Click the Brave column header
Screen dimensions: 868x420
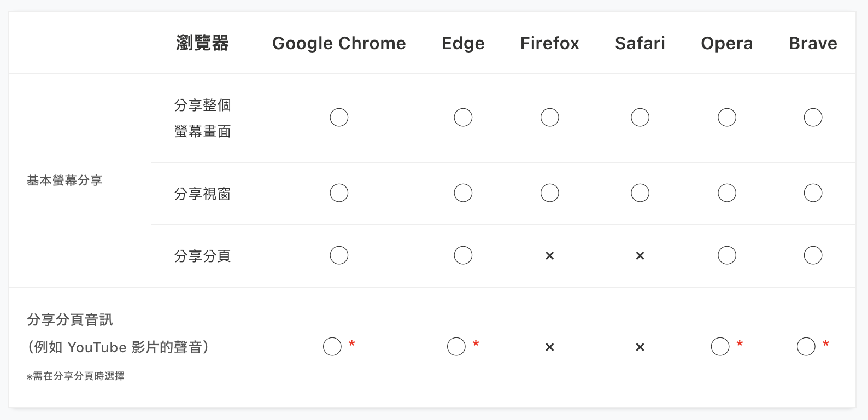click(813, 43)
